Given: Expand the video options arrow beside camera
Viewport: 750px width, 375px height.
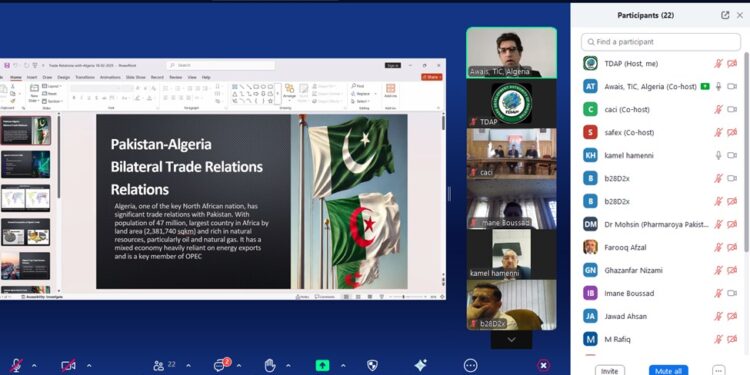Looking at the screenshot, I should [x=89, y=366].
